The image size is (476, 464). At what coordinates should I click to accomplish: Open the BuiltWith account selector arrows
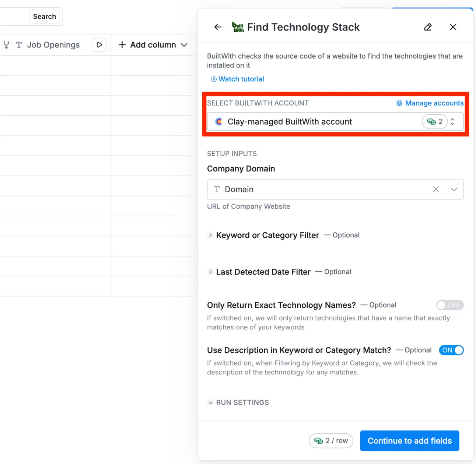(x=452, y=122)
